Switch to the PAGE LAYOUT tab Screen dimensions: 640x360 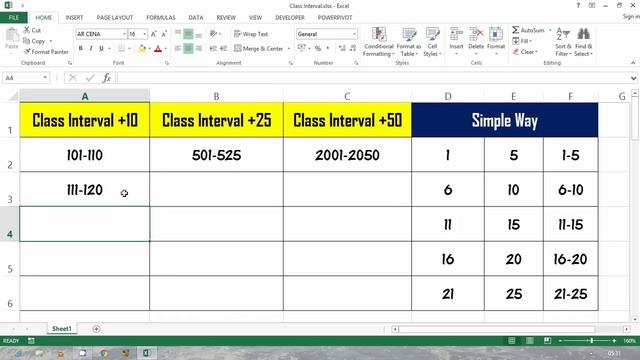pos(115,18)
